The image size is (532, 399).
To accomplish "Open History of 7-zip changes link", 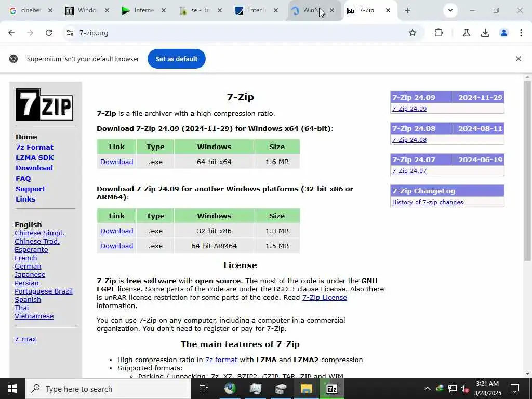I will 428,202.
